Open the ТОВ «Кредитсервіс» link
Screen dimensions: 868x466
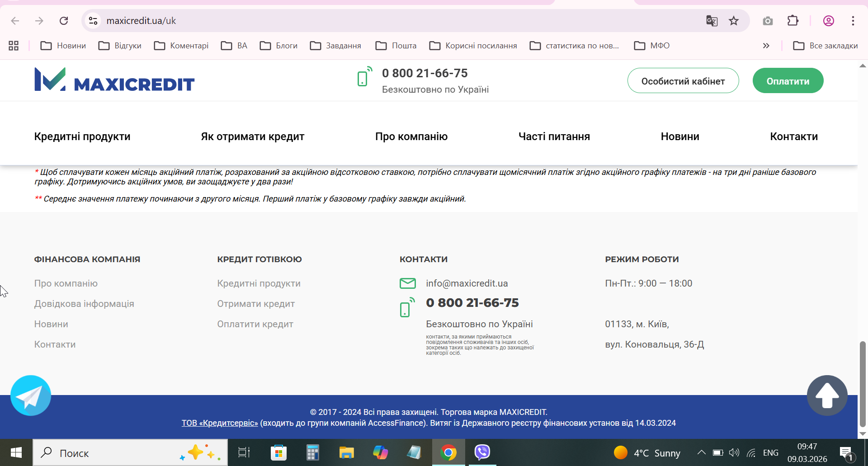[x=220, y=423]
